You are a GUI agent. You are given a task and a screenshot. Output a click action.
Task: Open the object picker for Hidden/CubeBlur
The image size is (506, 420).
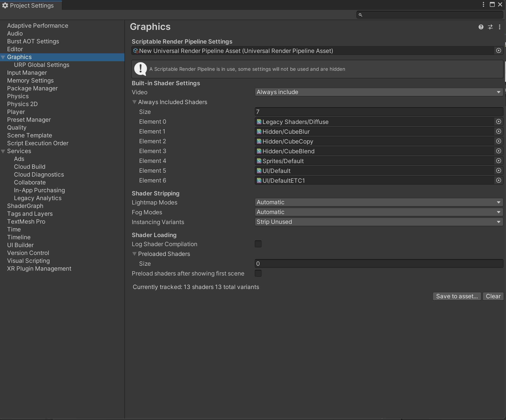tap(499, 132)
